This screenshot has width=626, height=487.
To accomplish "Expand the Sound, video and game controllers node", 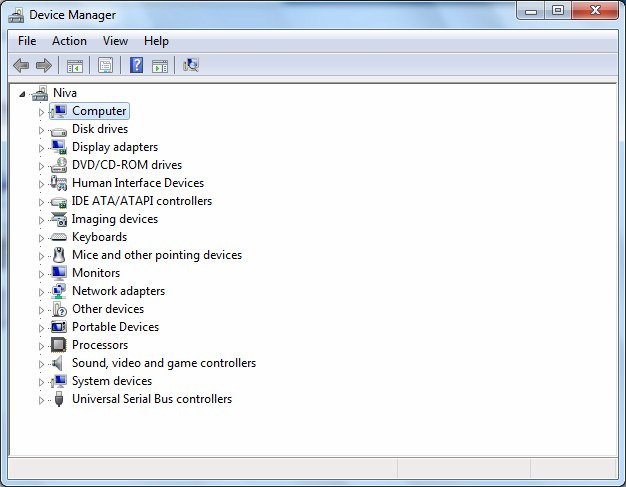I will [41, 364].
